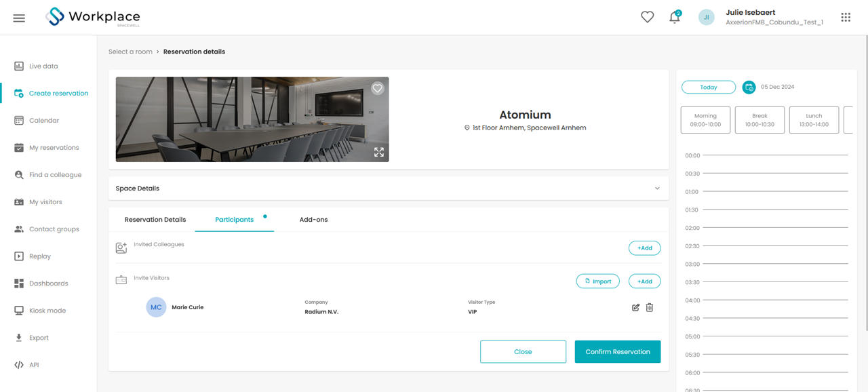Switch to the Reservation Details tab

point(155,220)
